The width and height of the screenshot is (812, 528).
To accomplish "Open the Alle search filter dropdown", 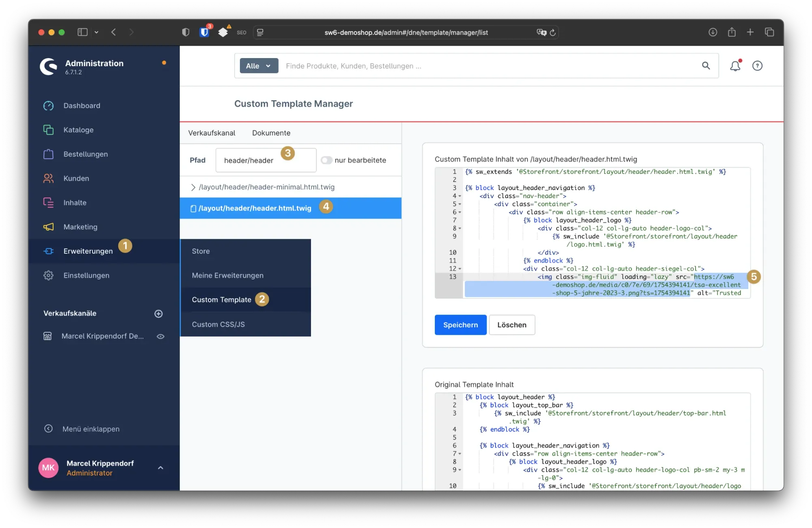I will pos(259,66).
